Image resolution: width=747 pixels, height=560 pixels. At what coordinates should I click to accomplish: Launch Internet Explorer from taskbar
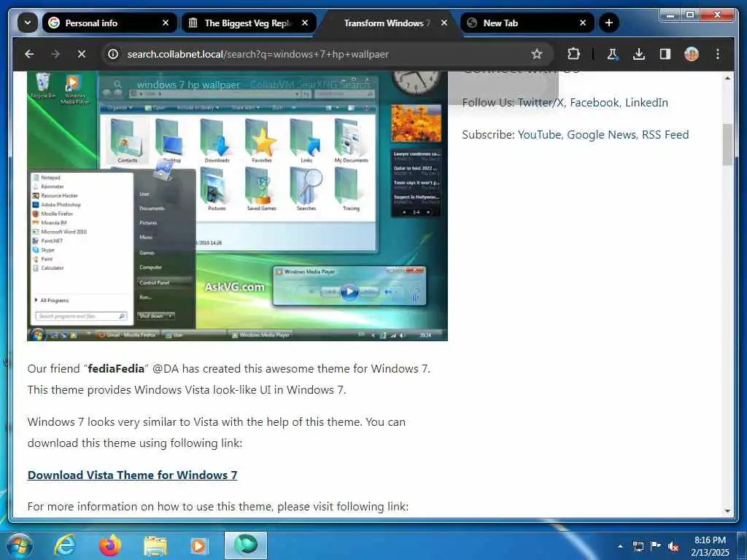tap(64, 545)
